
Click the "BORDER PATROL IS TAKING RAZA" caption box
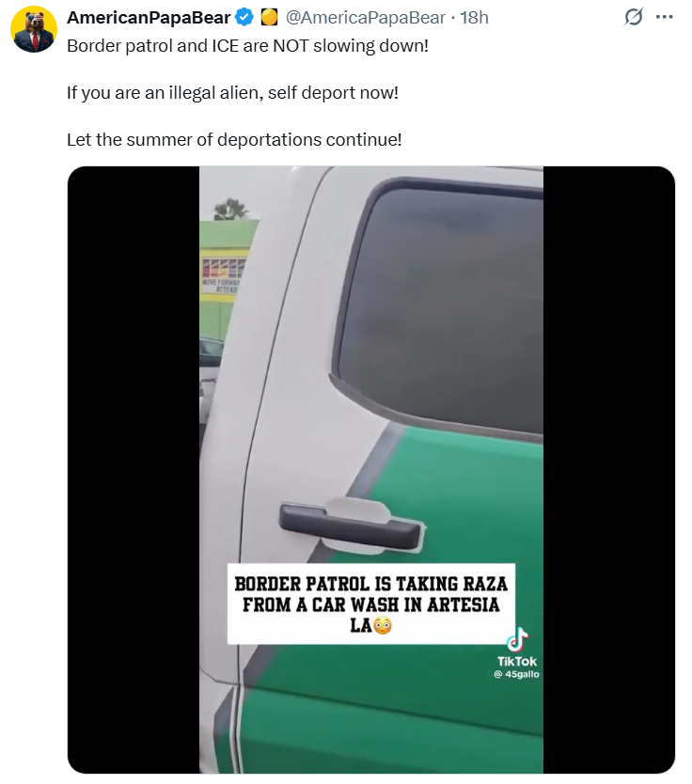[x=371, y=604]
